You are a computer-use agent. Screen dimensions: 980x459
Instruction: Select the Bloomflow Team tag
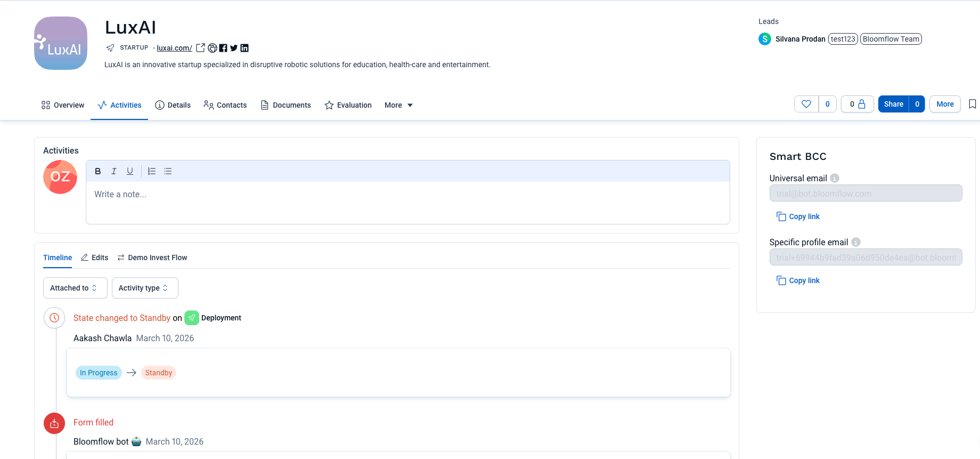tap(891, 39)
